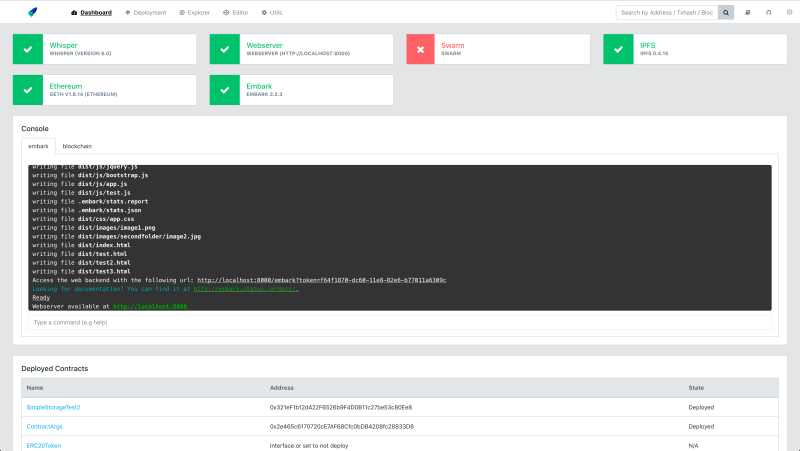Screen dimensions: 800x451
Task: Select the Embark service title text
Action: coord(259,86)
